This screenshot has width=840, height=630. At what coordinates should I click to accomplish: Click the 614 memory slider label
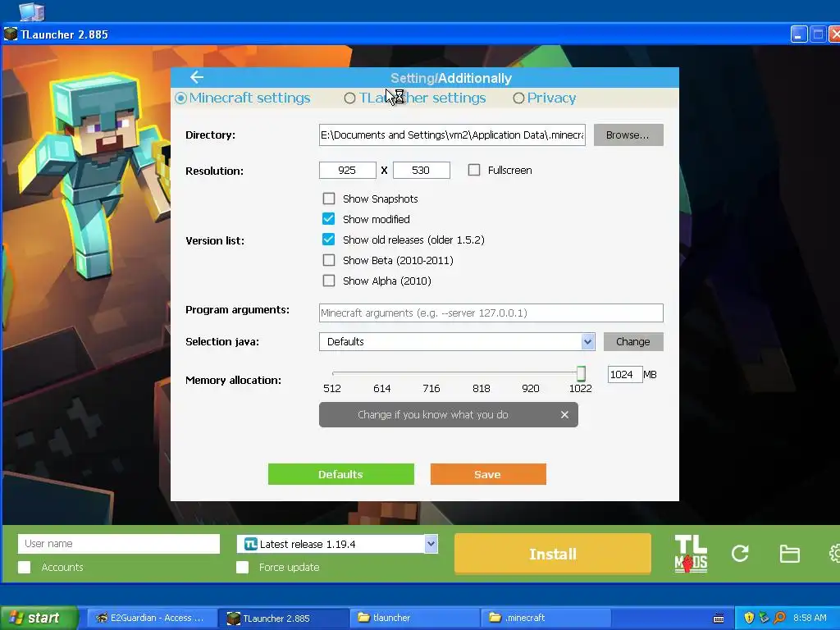coord(382,388)
